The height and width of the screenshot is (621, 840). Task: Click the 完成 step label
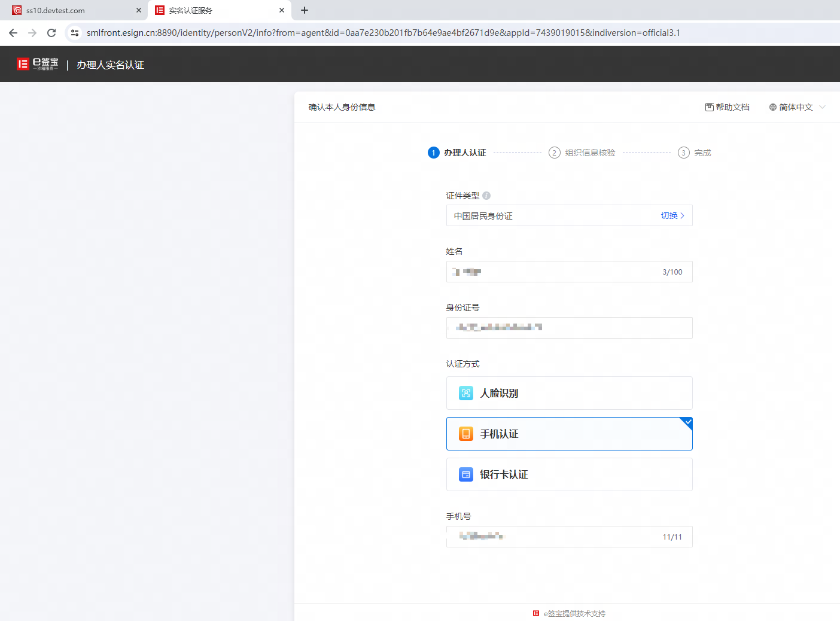coord(702,153)
